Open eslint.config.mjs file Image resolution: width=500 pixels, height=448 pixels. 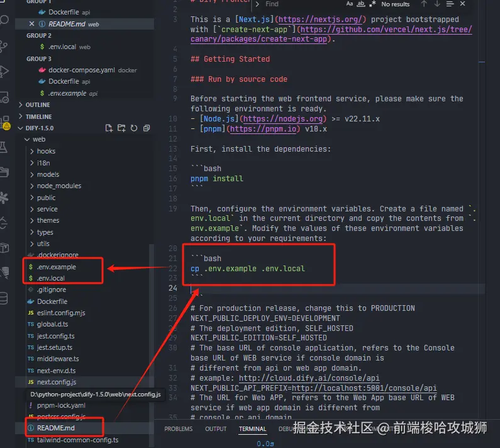[61, 313]
